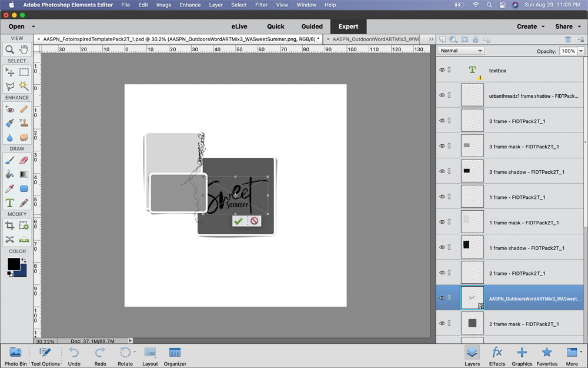588x368 pixels.
Task: Select the Rounded Rectangle shape tool
Action: (24, 188)
